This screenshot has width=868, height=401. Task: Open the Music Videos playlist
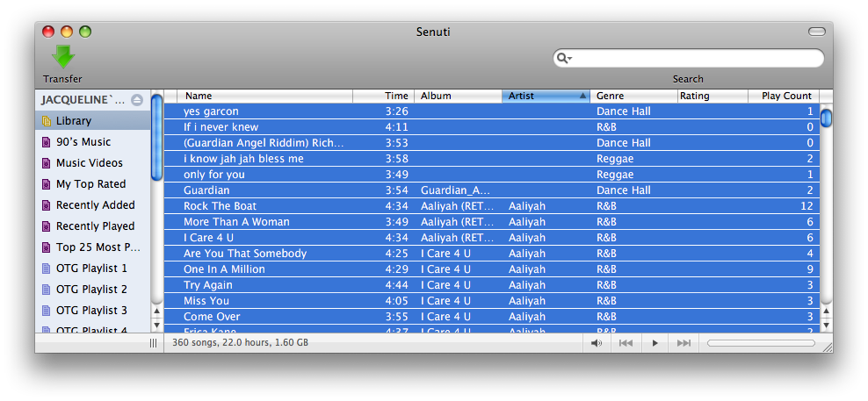click(93, 162)
